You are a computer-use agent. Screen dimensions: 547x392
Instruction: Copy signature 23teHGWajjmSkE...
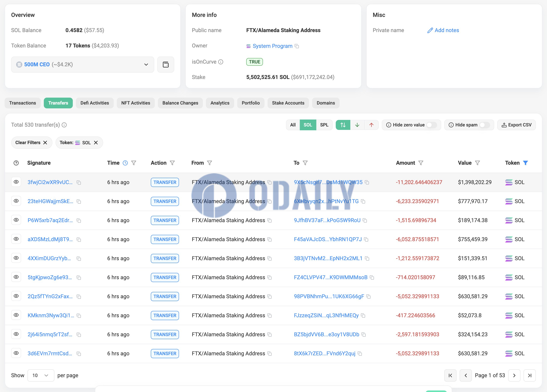[79, 201]
